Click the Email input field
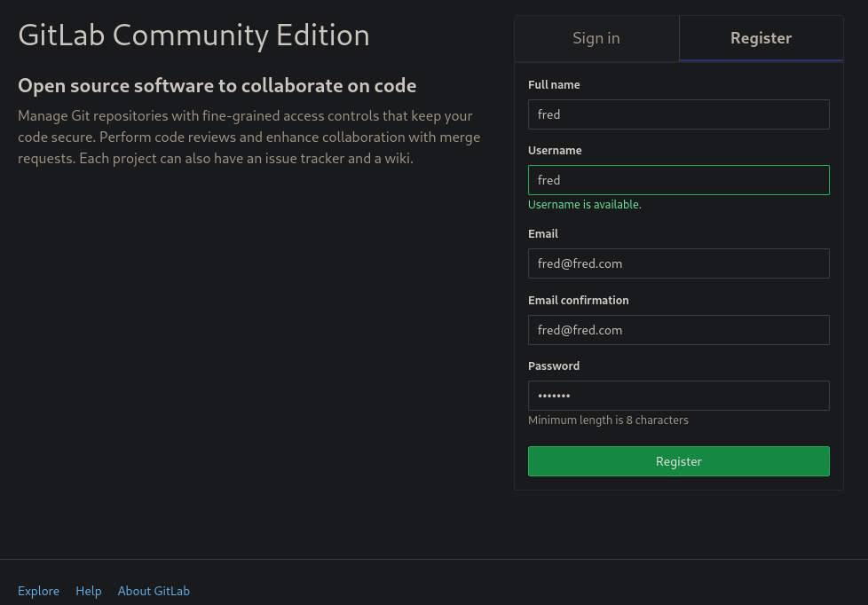This screenshot has height=605, width=868. (x=679, y=263)
